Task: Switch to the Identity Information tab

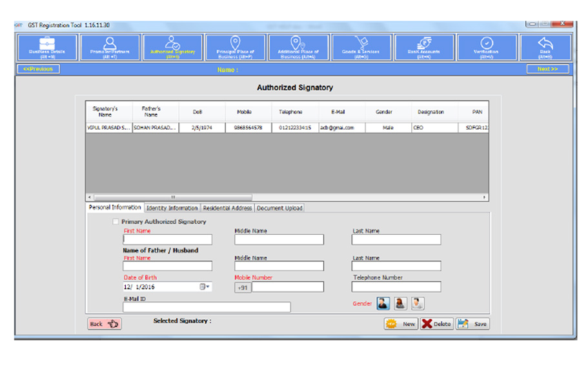Action: coord(172,208)
